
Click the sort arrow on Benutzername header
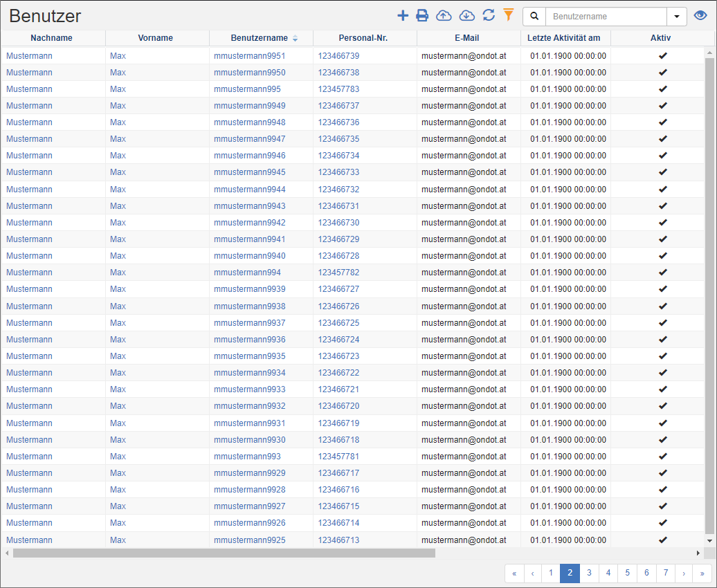[x=296, y=38]
